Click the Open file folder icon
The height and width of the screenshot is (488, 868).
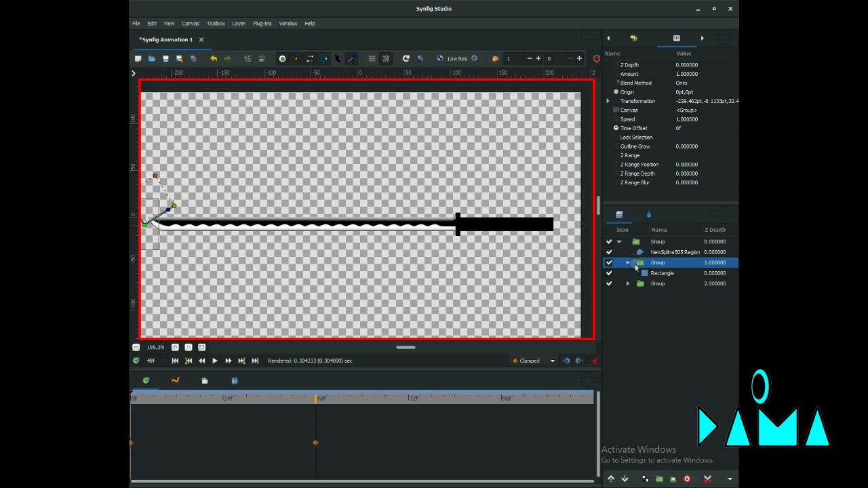tap(152, 59)
